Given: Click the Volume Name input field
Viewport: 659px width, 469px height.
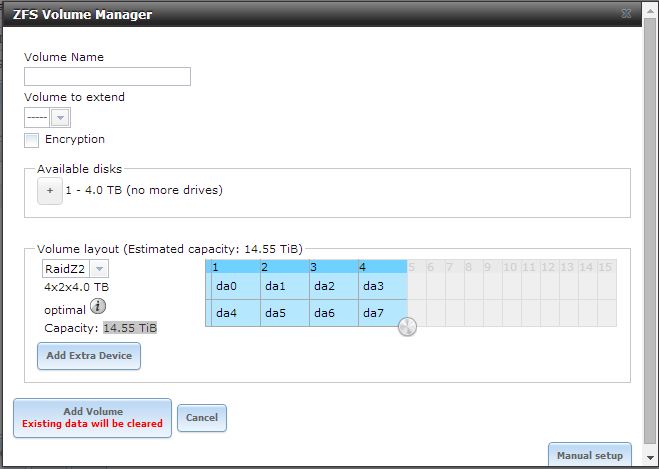Looking at the screenshot, I should tap(107, 76).
